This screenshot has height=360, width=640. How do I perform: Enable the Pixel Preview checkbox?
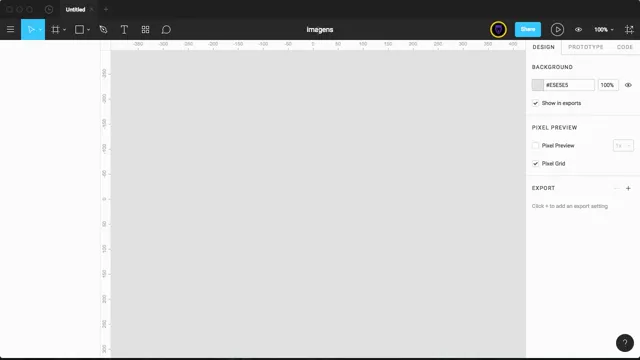pyautogui.click(x=535, y=145)
